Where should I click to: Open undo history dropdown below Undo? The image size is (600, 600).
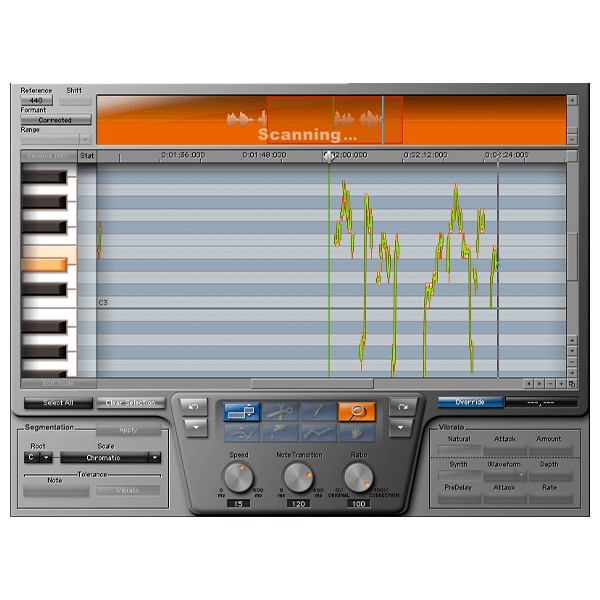[x=196, y=428]
